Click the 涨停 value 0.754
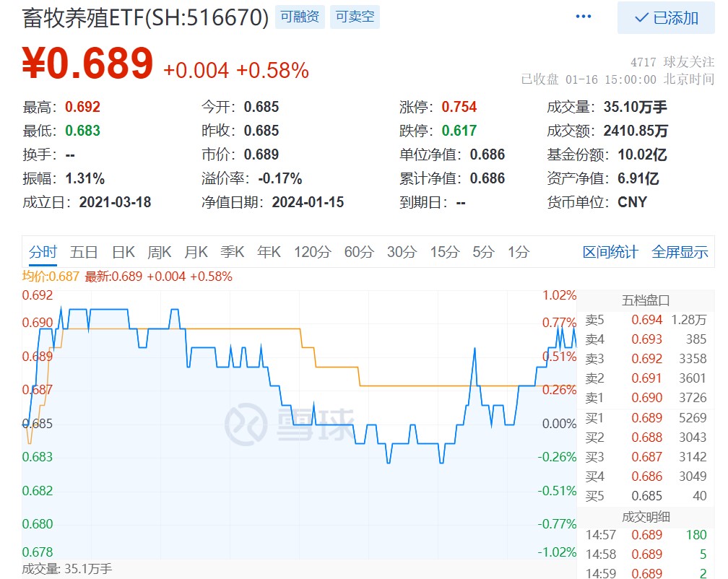728x579 pixels. [x=459, y=107]
